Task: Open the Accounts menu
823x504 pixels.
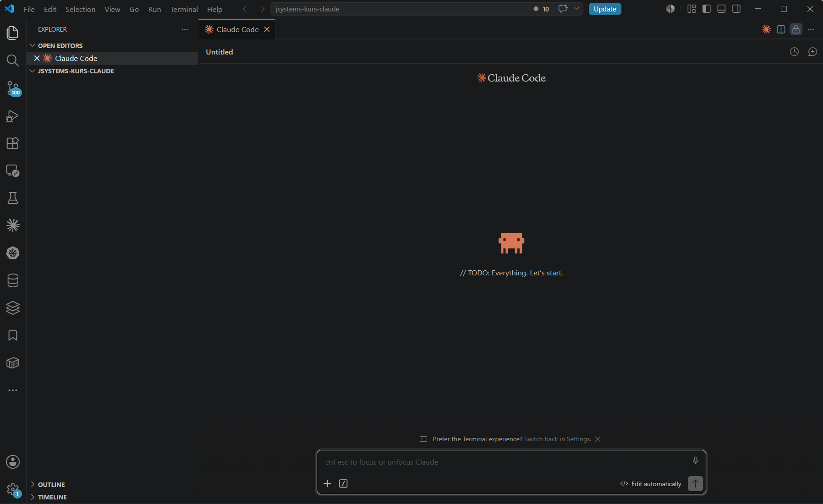Action: coord(13,462)
